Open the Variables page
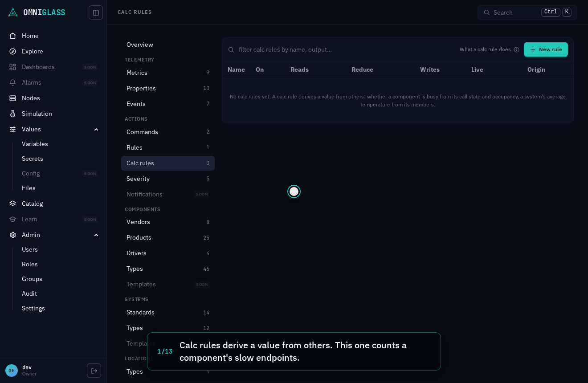The image size is (588, 383). [35, 144]
